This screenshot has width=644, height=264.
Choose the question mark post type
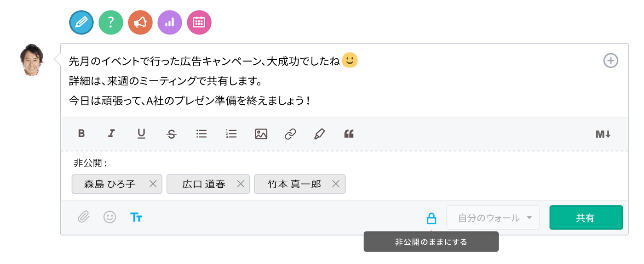[x=111, y=22]
